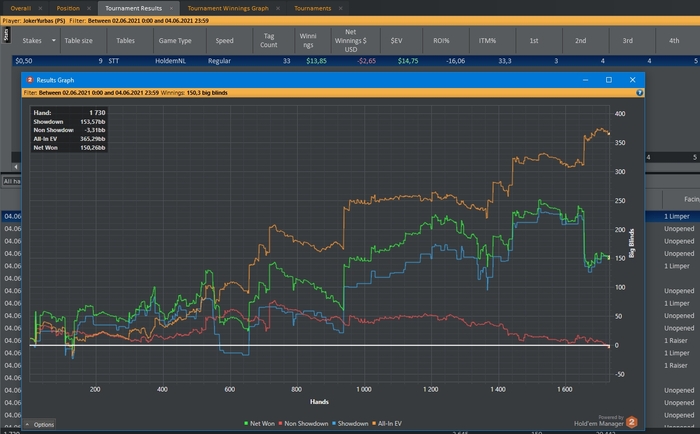Click the -16,06 ROI value
The width and height of the screenshot is (700, 434).
point(455,61)
